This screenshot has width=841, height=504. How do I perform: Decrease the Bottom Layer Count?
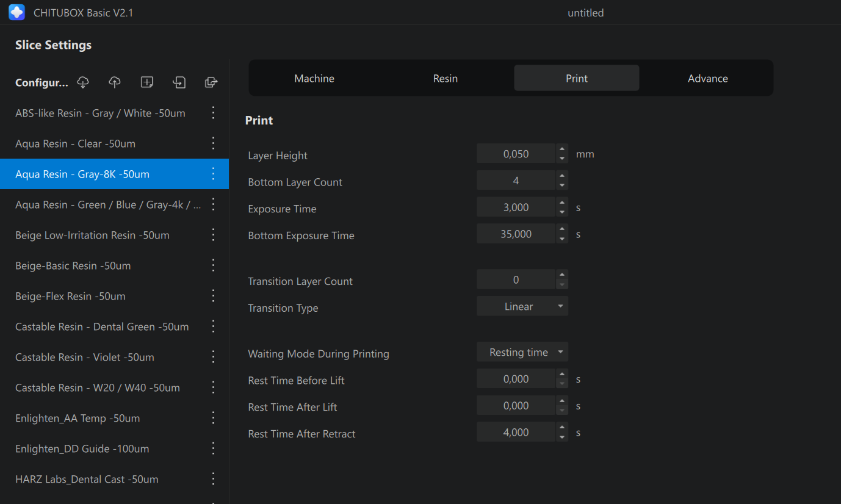562,185
